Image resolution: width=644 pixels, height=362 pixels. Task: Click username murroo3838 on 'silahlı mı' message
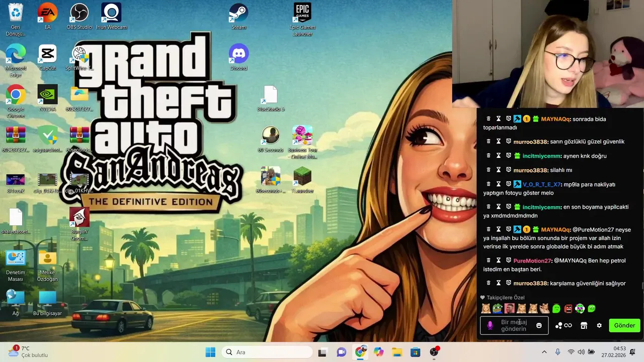pyautogui.click(x=530, y=170)
